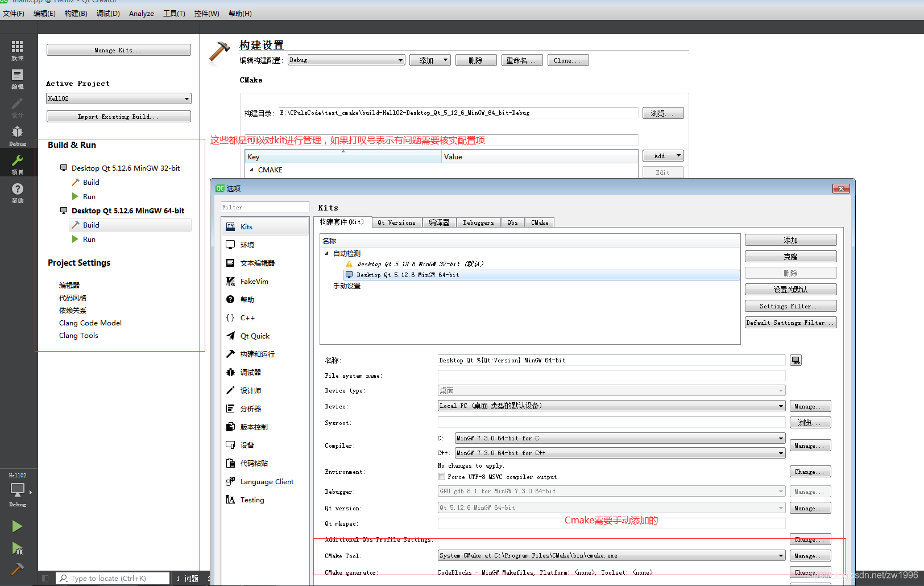Open 代码粘贴 options category
The image size is (924, 586).
tap(265, 463)
